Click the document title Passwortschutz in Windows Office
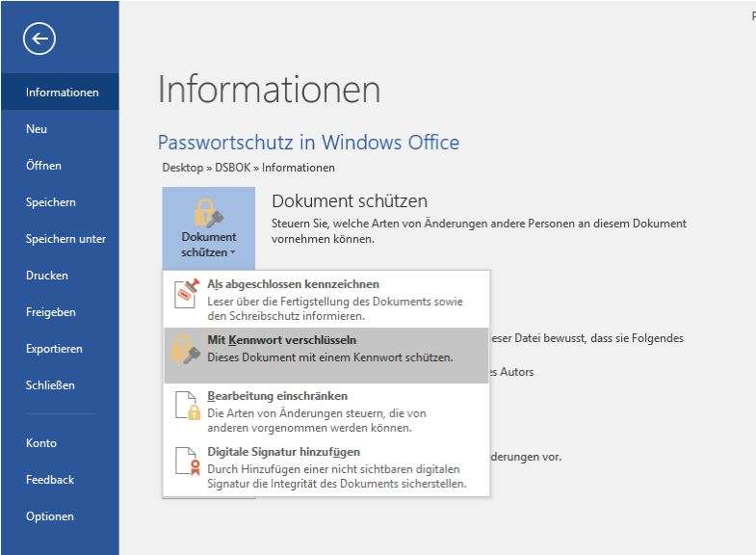 click(x=308, y=143)
